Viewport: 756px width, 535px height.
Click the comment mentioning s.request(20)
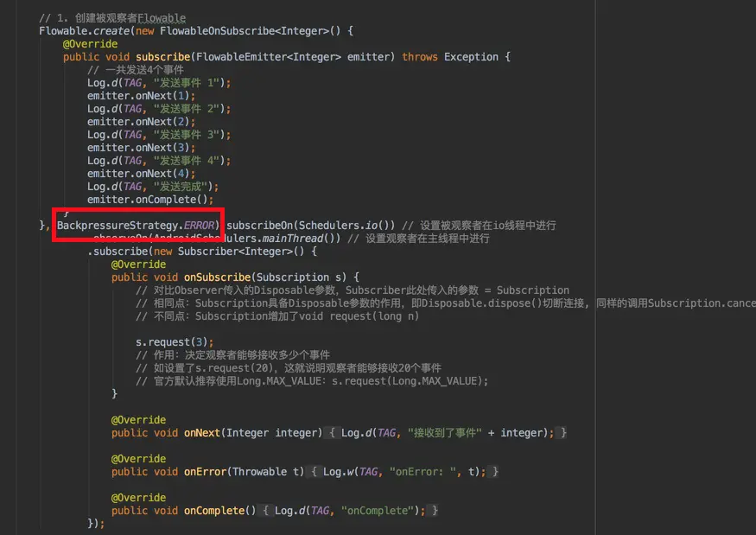point(289,368)
